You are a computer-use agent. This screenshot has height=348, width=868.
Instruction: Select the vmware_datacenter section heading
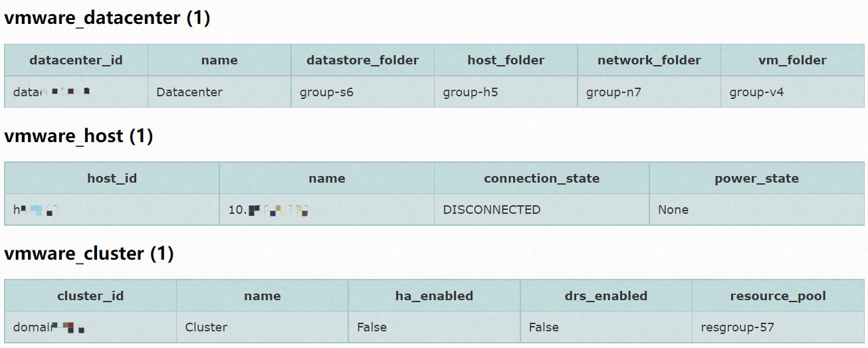[107, 18]
